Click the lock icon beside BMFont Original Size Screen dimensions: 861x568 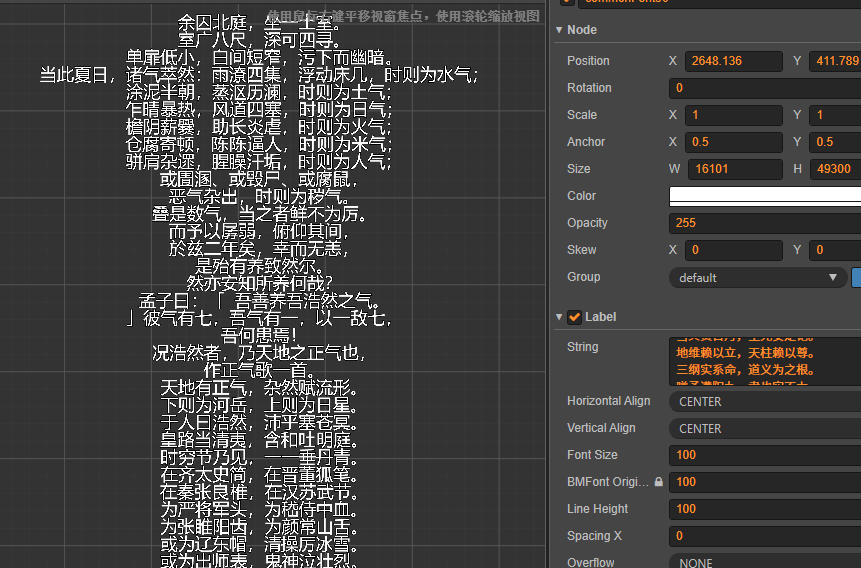pyautogui.click(x=658, y=482)
